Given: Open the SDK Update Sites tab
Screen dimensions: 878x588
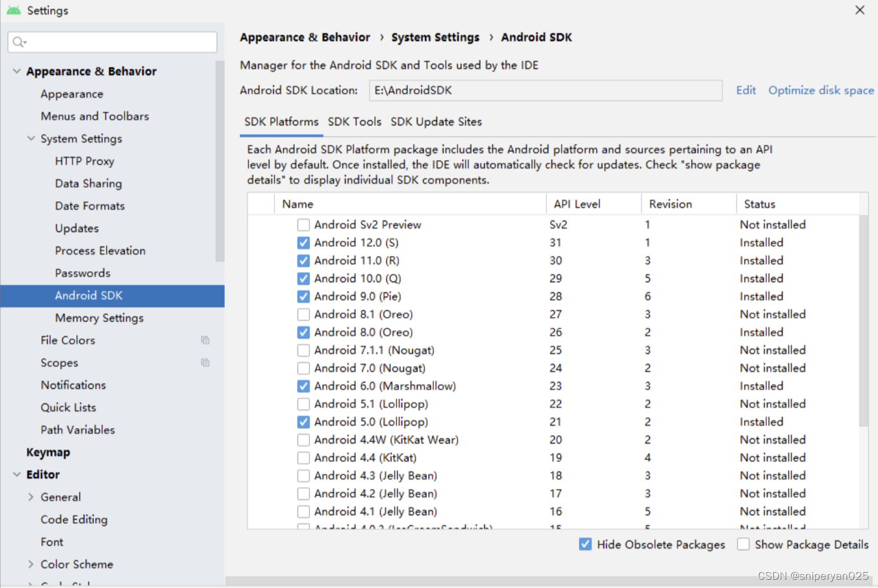Looking at the screenshot, I should pos(436,122).
